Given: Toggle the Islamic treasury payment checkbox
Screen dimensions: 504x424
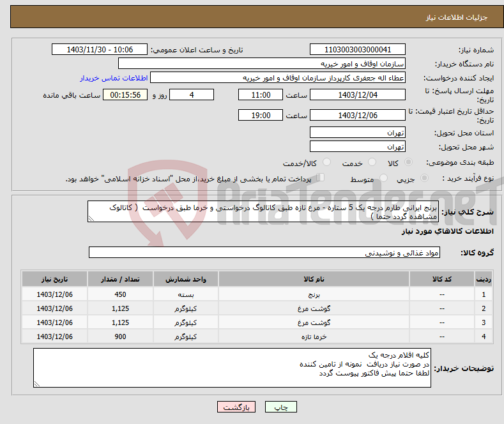Looking at the screenshot, I should tap(321, 178).
